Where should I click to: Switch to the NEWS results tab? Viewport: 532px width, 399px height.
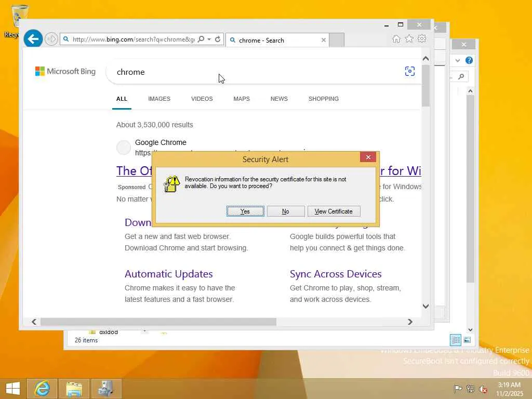279,99
